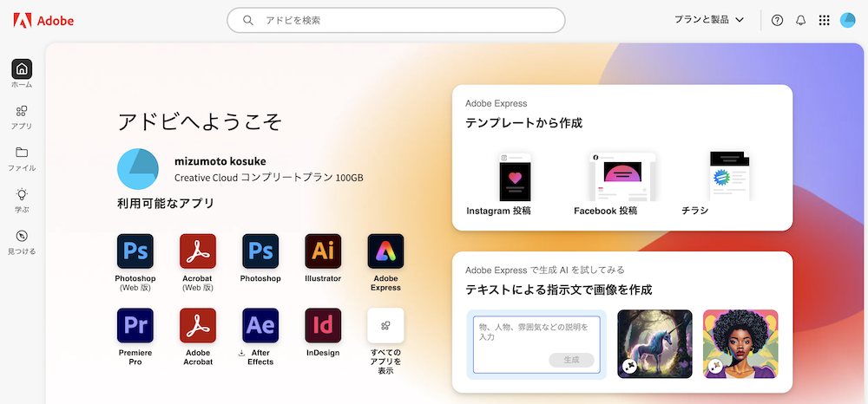Image resolution: width=868 pixels, height=404 pixels.
Task: Open the account profile avatar menu
Action: pyautogui.click(x=847, y=20)
